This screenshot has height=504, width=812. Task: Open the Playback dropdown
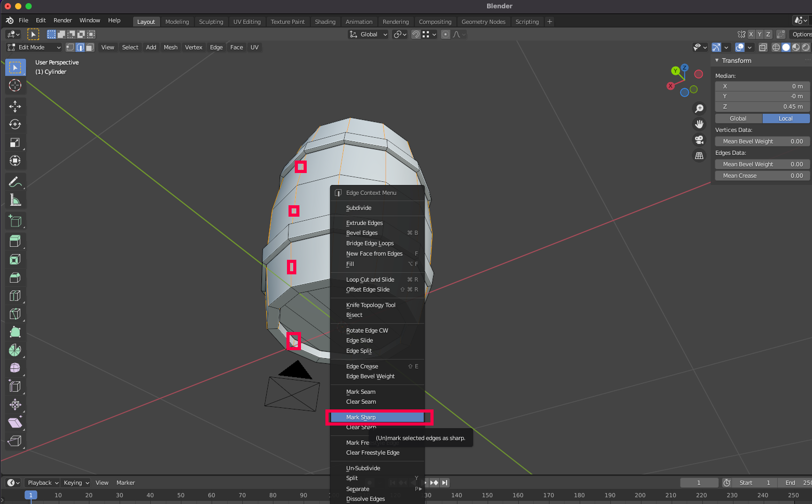(x=43, y=483)
